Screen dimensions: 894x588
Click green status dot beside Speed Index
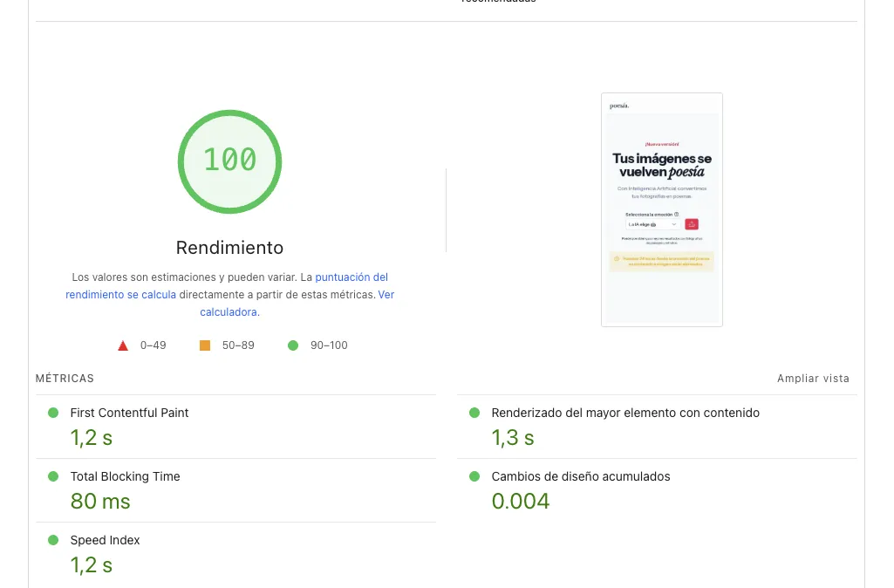click(x=53, y=540)
